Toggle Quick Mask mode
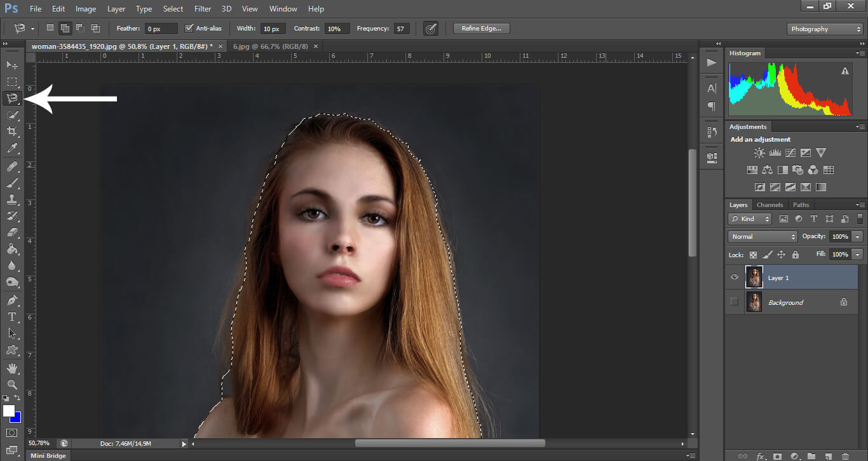Image resolution: width=868 pixels, height=461 pixels. click(12, 432)
